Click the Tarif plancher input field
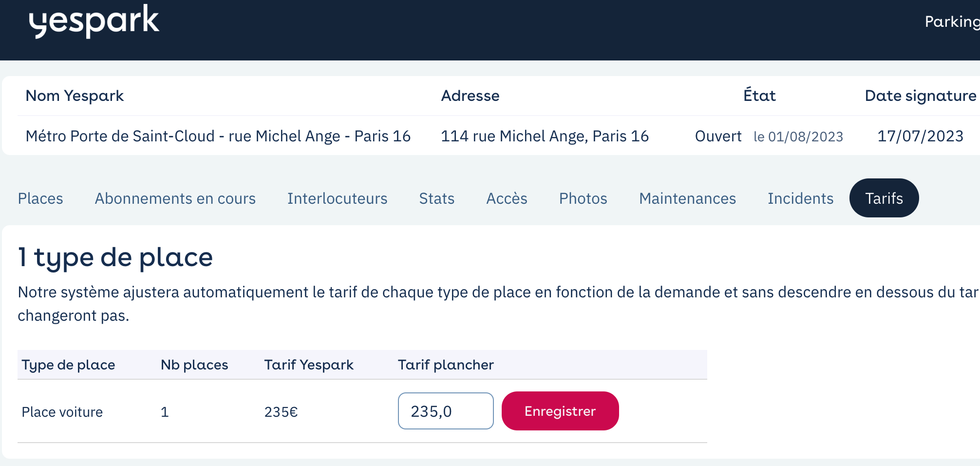The width and height of the screenshot is (980, 466). [446, 411]
